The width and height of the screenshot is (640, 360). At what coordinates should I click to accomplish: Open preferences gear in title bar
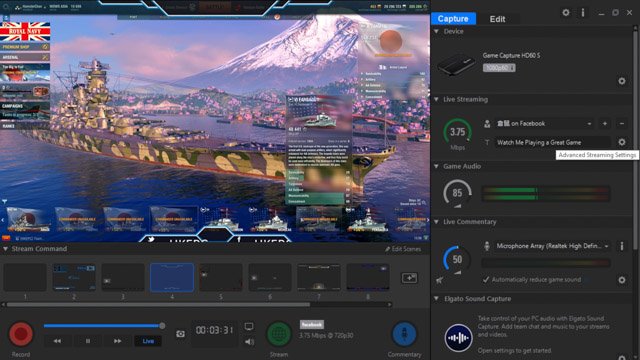566,13
